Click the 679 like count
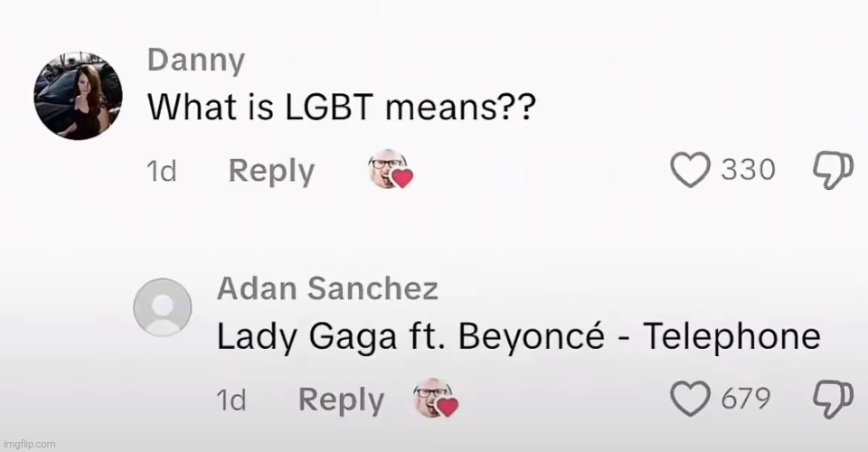 tap(745, 398)
